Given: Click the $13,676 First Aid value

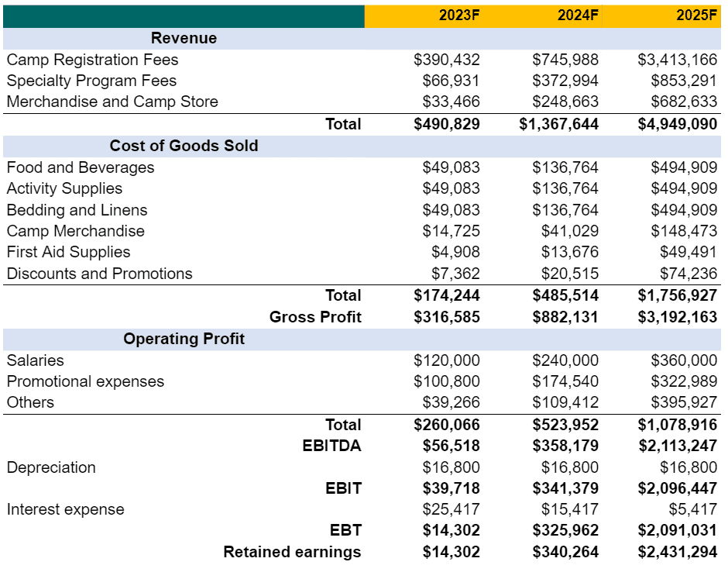Looking at the screenshot, I should pyautogui.click(x=570, y=252).
